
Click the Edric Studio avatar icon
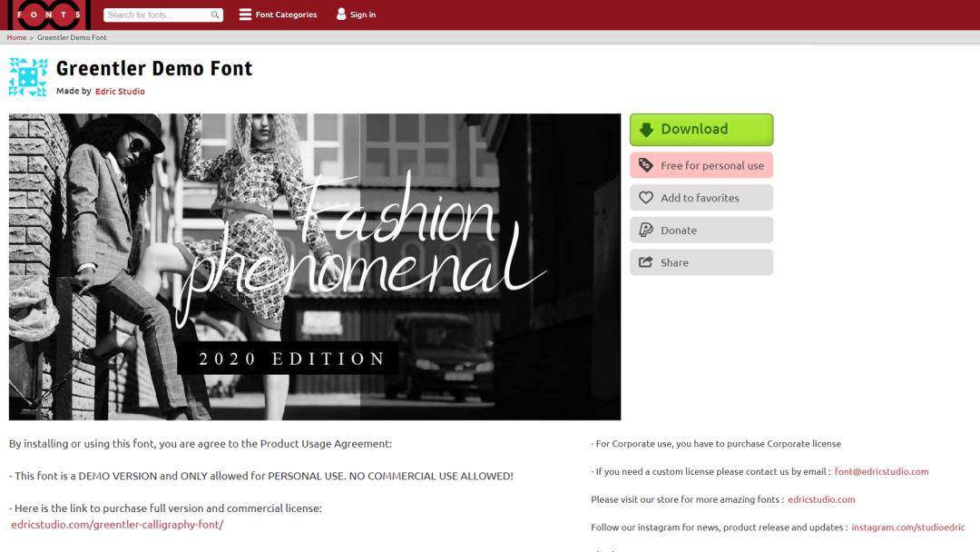pyautogui.click(x=28, y=77)
